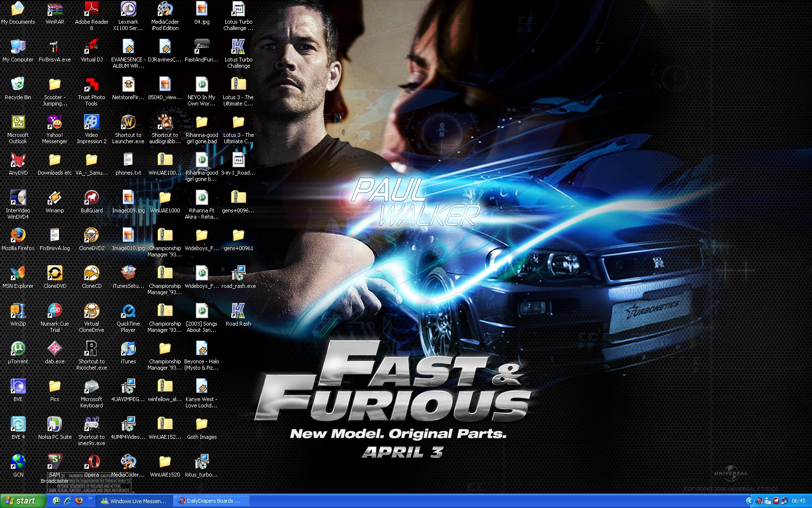Open the Start menu
Image resolution: width=812 pixels, height=508 pixels.
[x=23, y=501]
